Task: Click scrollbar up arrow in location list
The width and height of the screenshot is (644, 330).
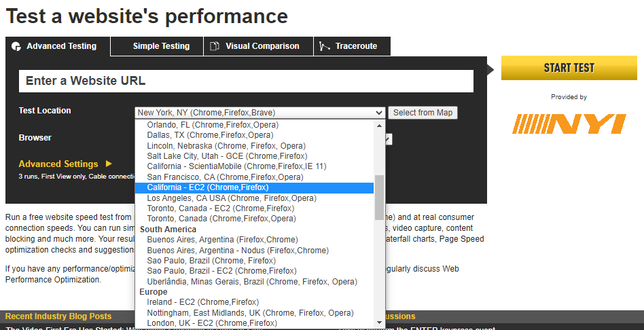Action: [379, 126]
